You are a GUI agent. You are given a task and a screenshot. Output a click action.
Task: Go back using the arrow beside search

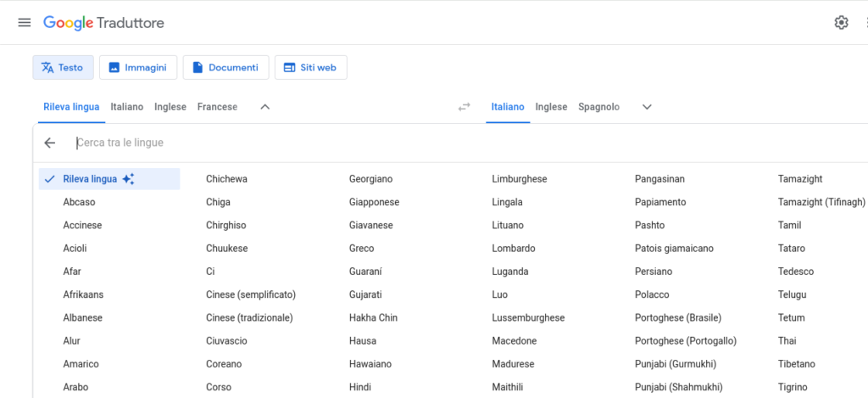pos(50,143)
